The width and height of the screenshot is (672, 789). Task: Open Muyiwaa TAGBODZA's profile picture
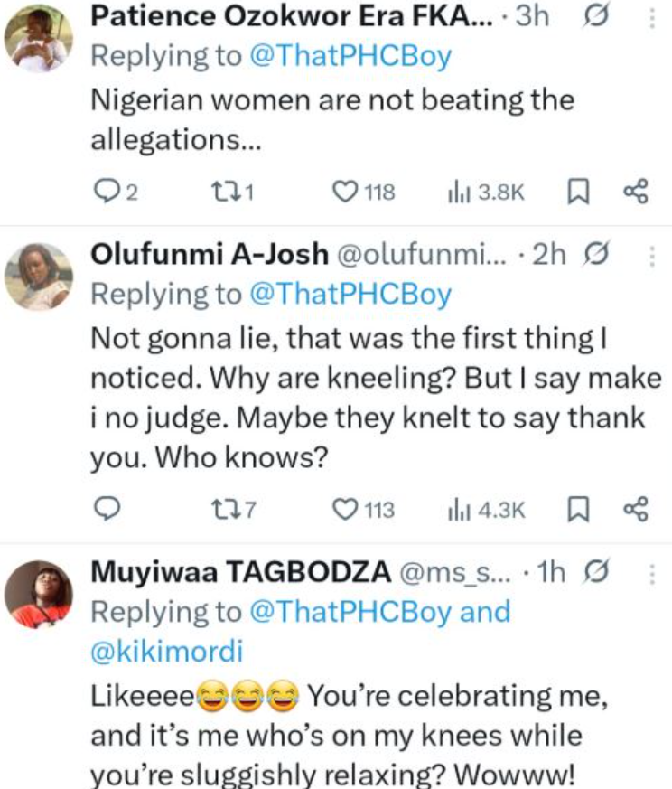(x=38, y=593)
